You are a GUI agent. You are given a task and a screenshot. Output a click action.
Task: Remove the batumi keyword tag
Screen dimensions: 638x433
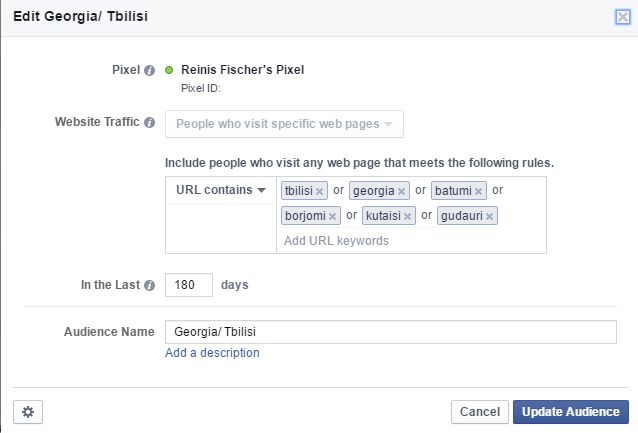pos(478,191)
